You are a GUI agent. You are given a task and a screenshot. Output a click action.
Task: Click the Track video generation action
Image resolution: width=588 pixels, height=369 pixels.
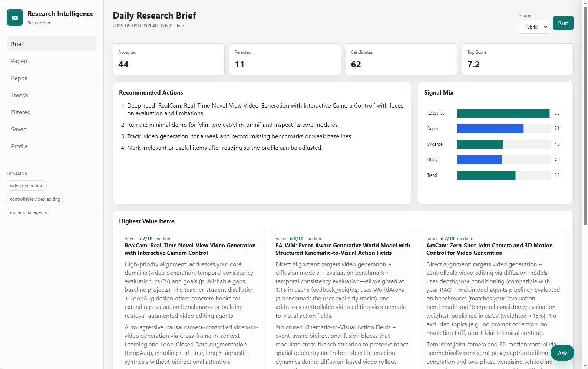click(x=240, y=136)
